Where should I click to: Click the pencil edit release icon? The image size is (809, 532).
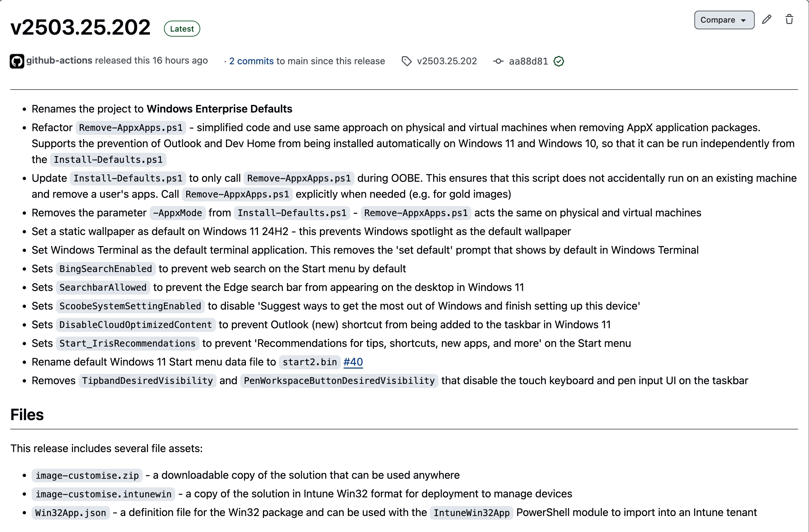pos(766,19)
